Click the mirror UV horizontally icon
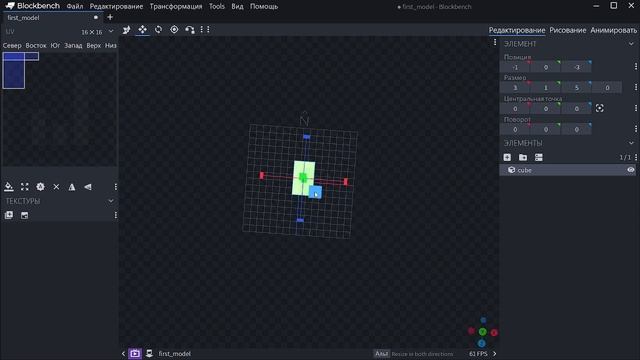The width and height of the screenshot is (640, 360). (x=72, y=187)
